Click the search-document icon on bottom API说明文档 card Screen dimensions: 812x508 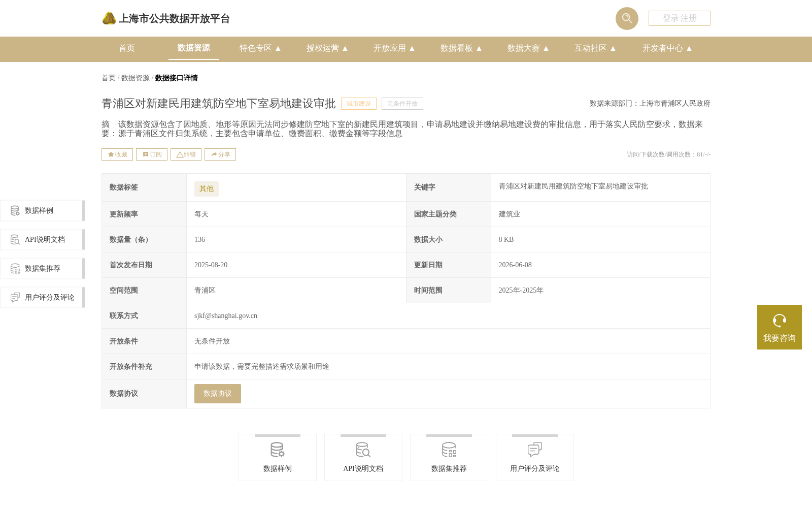click(x=363, y=450)
